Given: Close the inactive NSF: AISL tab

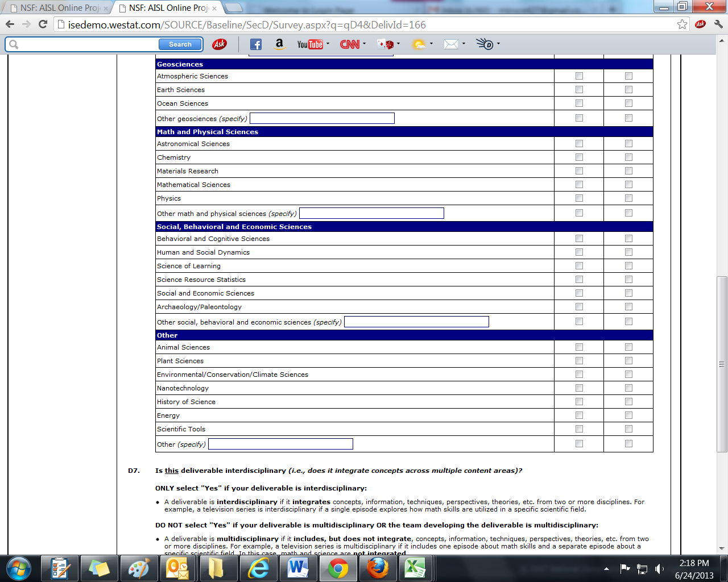Looking at the screenshot, I should [105, 9].
